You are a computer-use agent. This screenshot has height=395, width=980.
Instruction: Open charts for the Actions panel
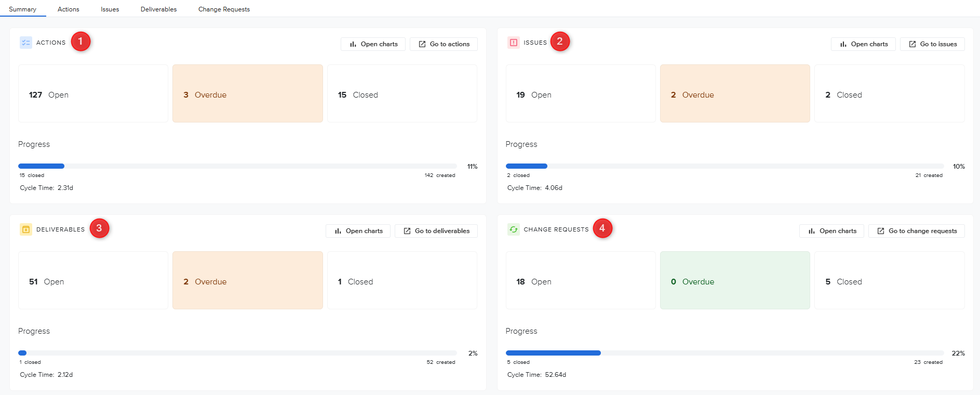click(373, 44)
